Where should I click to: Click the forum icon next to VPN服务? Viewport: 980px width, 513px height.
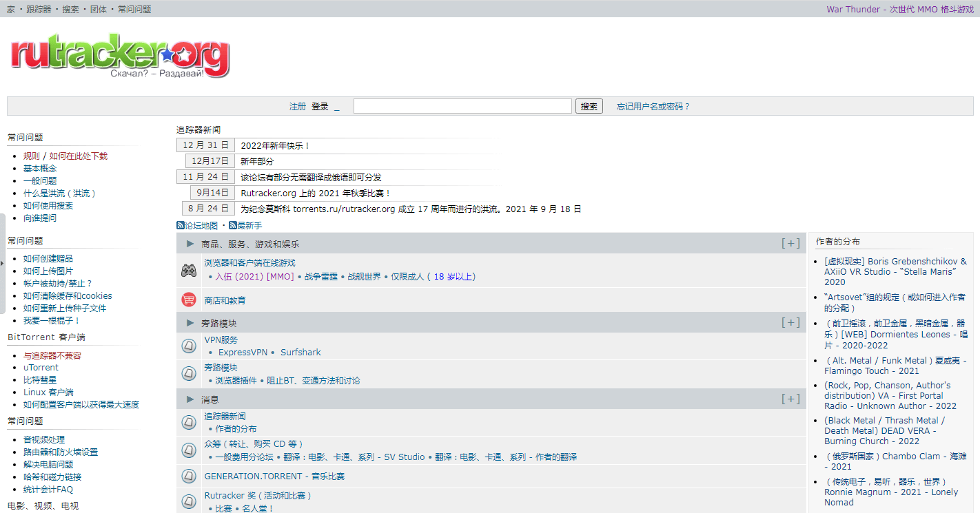pyautogui.click(x=189, y=346)
